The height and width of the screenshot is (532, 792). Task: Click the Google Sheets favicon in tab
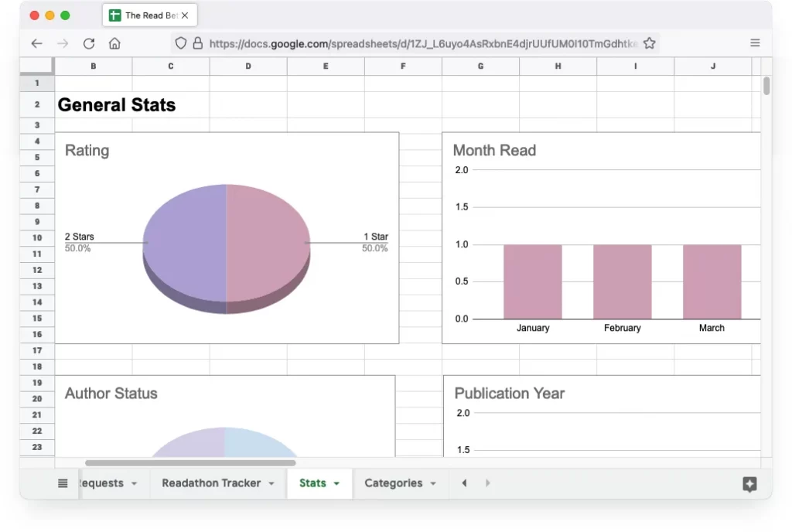click(x=115, y=15)
